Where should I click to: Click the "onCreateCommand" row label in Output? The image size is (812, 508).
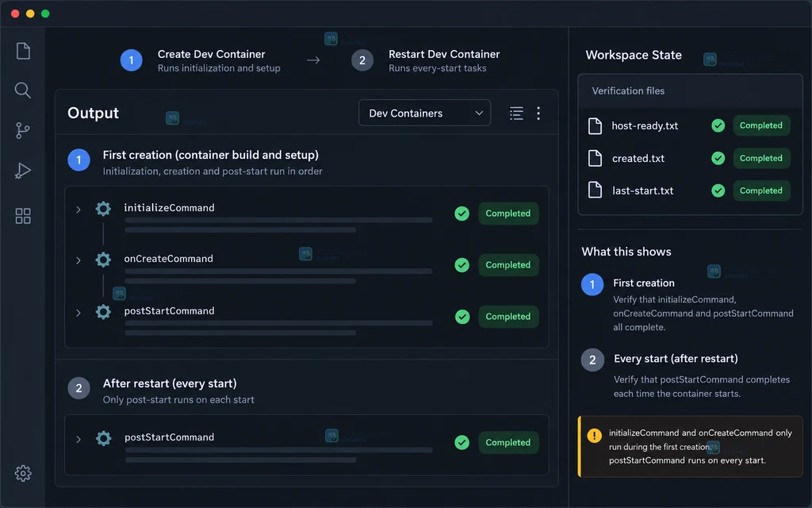pyautogui.click(x=168, y=259)
